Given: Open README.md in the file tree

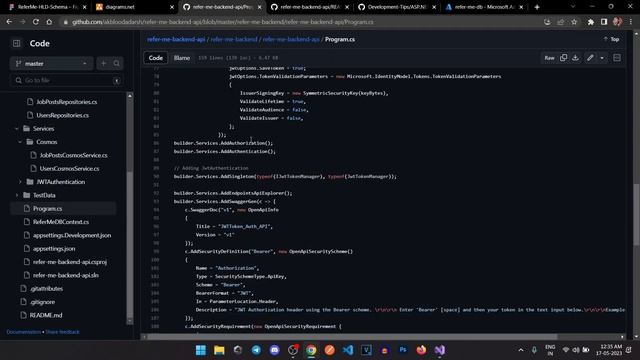Looking at the screenshot, I should [x=46, y=316].
